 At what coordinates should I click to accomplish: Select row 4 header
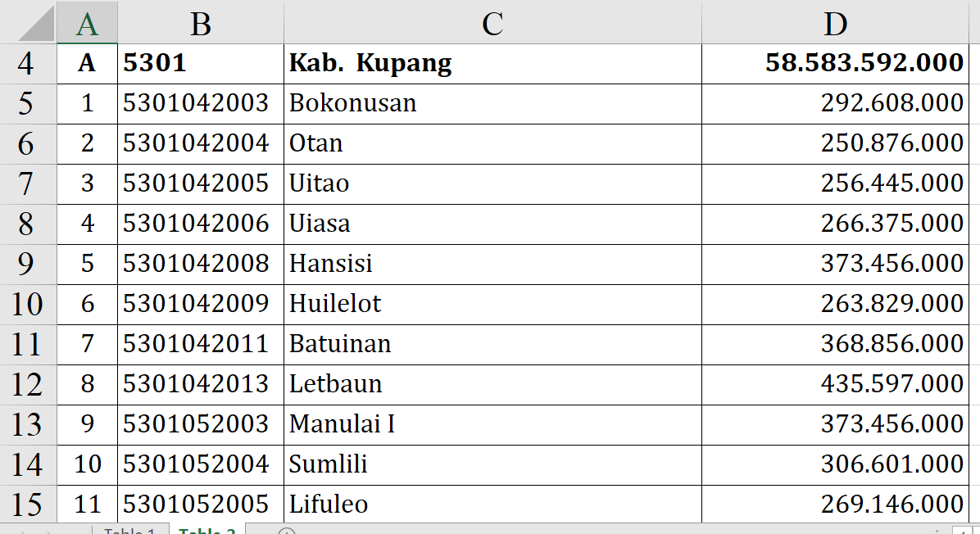(x=28, y=64)
